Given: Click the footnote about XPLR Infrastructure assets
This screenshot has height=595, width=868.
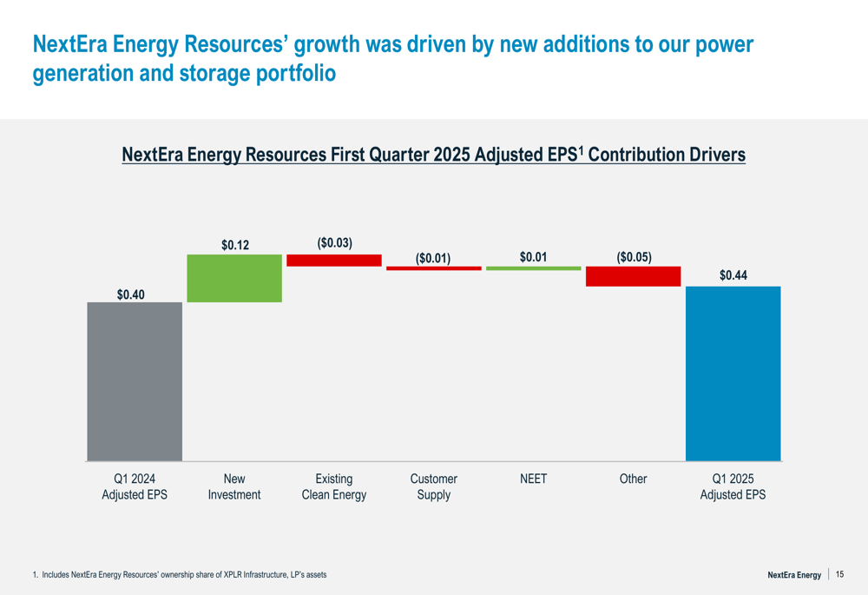Looking at the screenshot, I should [x=180, y=574].
